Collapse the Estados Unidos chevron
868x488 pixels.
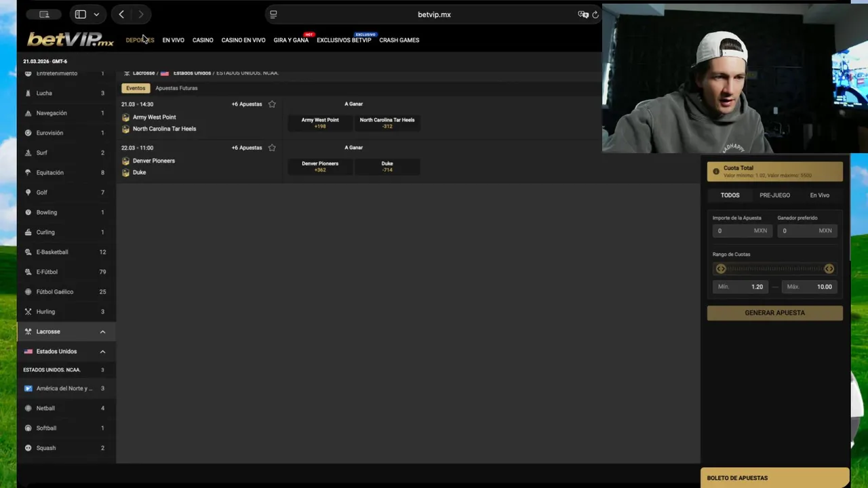coord(102,352)
